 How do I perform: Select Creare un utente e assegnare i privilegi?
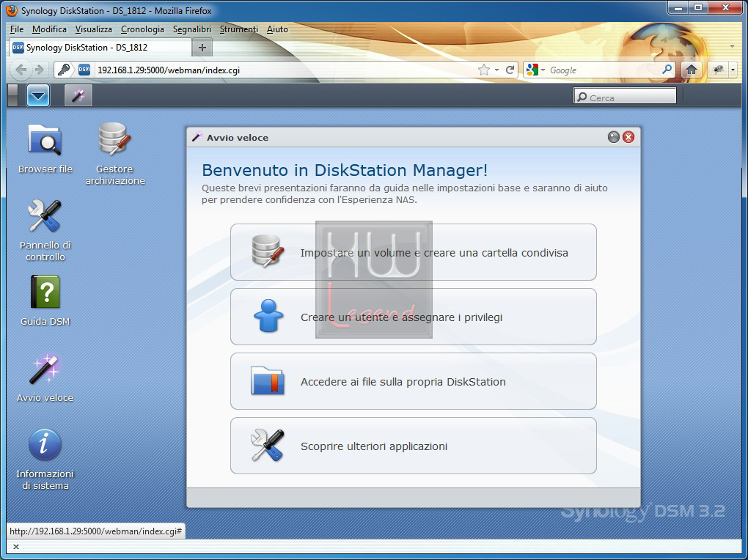click(413, 317)
